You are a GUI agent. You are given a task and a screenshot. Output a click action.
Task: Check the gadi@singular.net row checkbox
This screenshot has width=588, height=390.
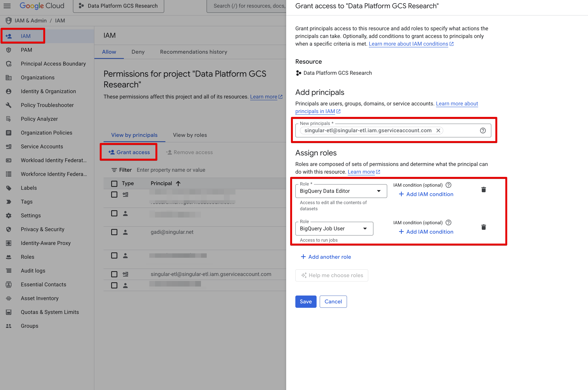click(x=114, y=232)
